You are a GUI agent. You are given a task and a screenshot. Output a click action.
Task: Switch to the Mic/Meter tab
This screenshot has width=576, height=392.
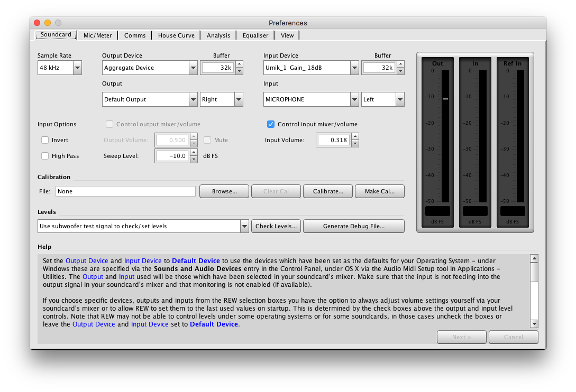pos(98,35)
